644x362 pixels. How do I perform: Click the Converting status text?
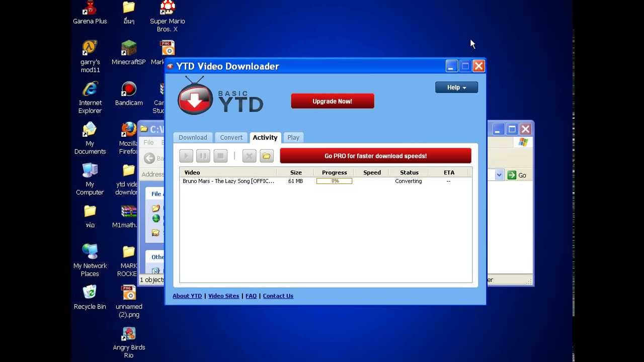[x=409, y=181]
